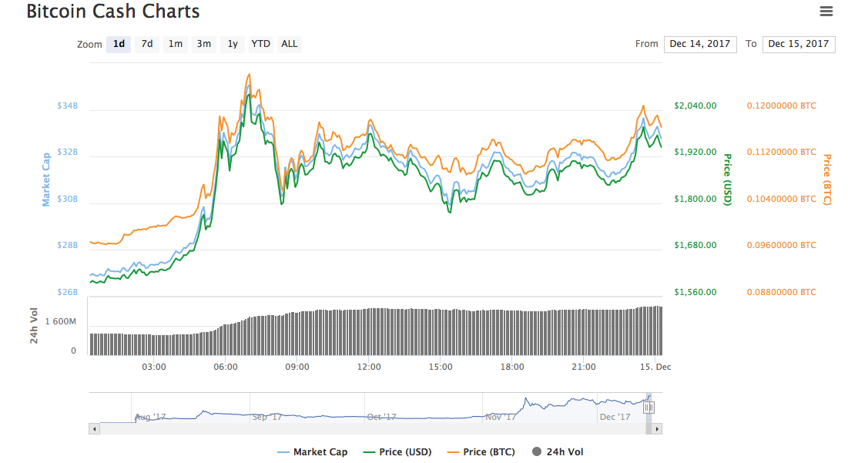Select the YTD zoom range

point(260,44)
